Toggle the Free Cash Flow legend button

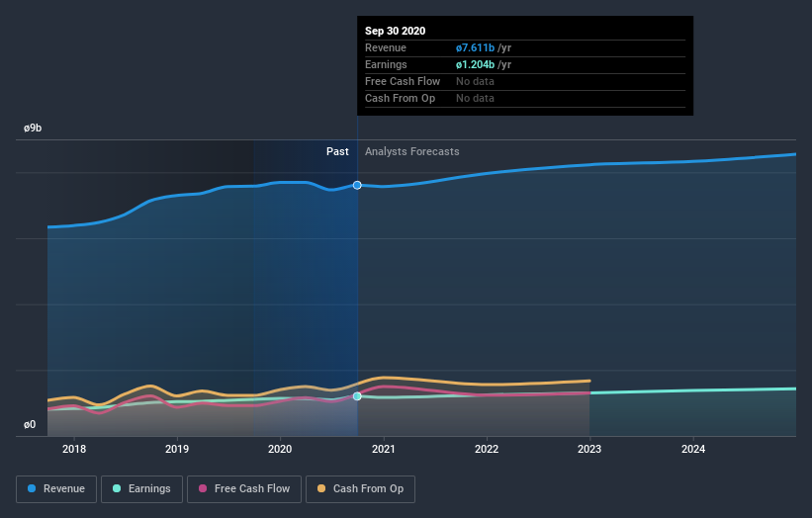pyautogui.click(x=244, y=489)
